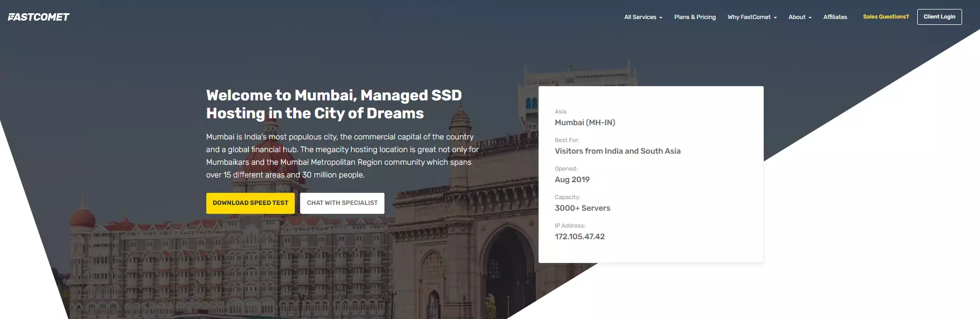Screen dimensions: 980x319
Task: Click Chat With Specialist button
Action: tap(342, 203)
